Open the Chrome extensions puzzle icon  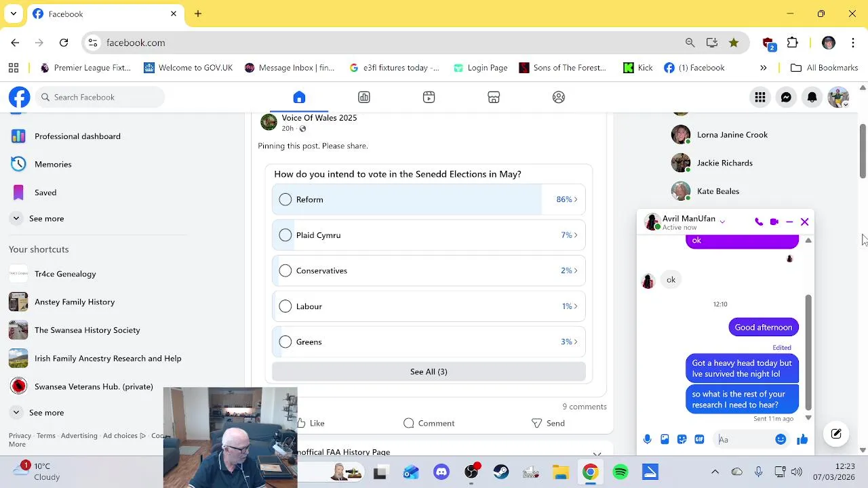(x=793, y=43)
